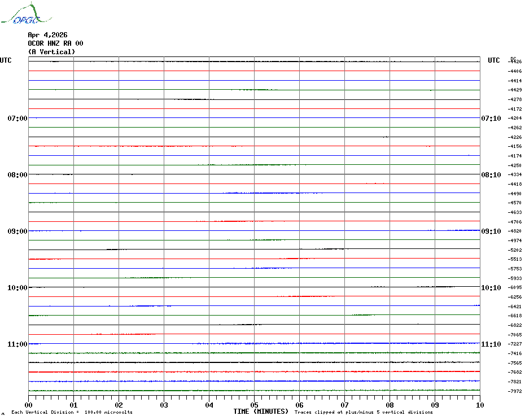Image resolution: width=525 pixels, height=420 pixels.
Task: Click the TIME (MINUTES) axis title
Action: [261, 412]
